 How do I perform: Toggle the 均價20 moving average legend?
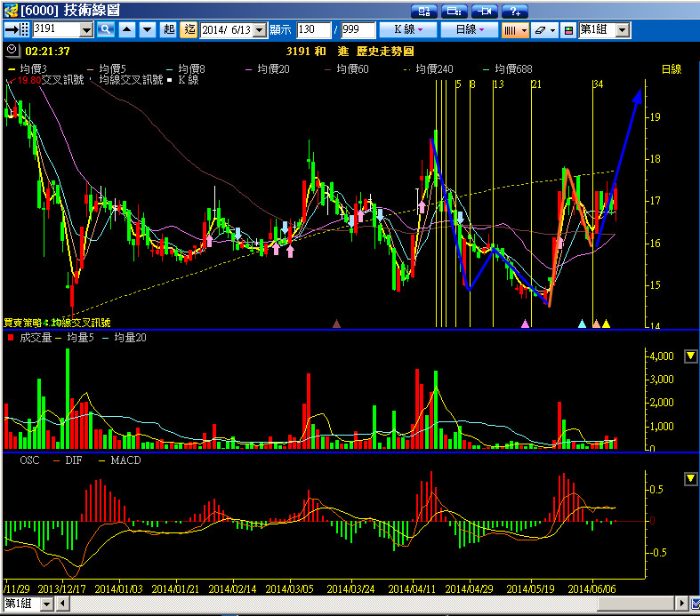(x=268, y=68)
